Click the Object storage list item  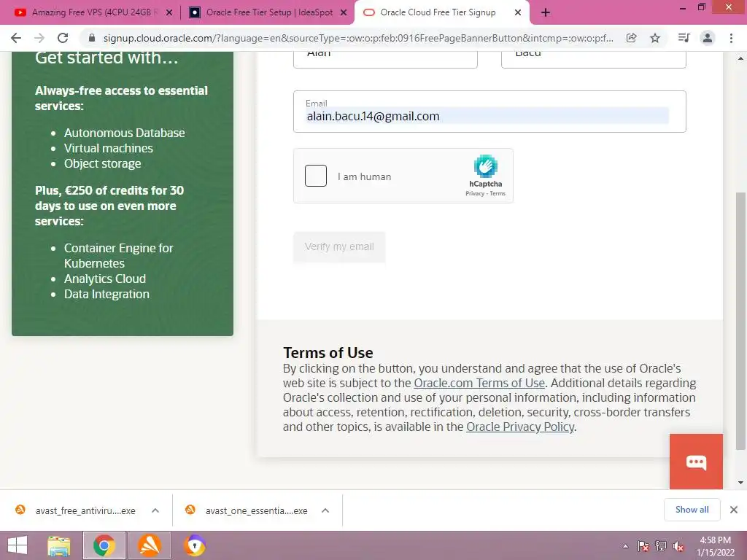tap(102, 163)
